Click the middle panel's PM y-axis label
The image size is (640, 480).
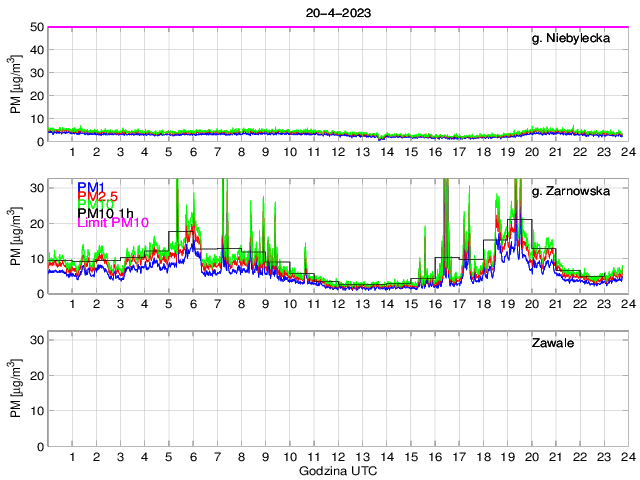[x=16, y=237]
